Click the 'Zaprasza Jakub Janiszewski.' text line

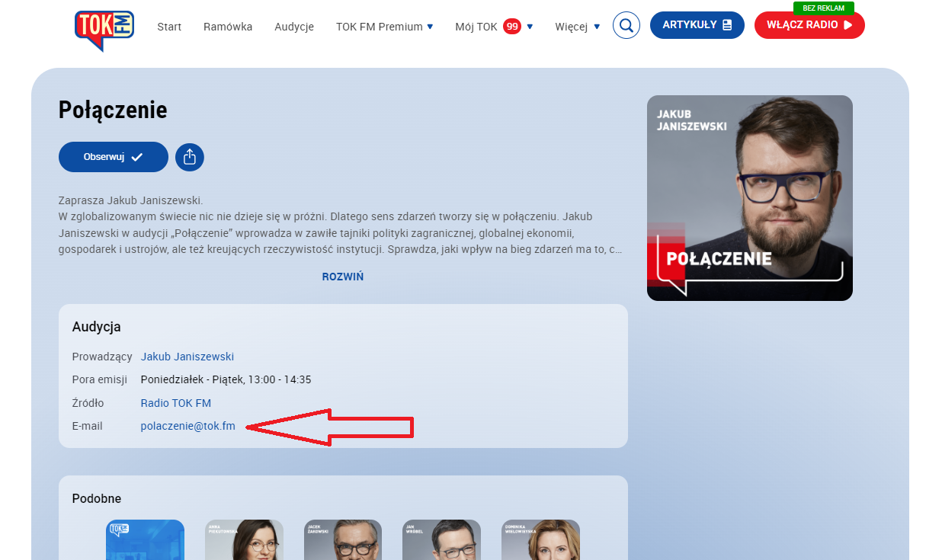click(131, 201)
